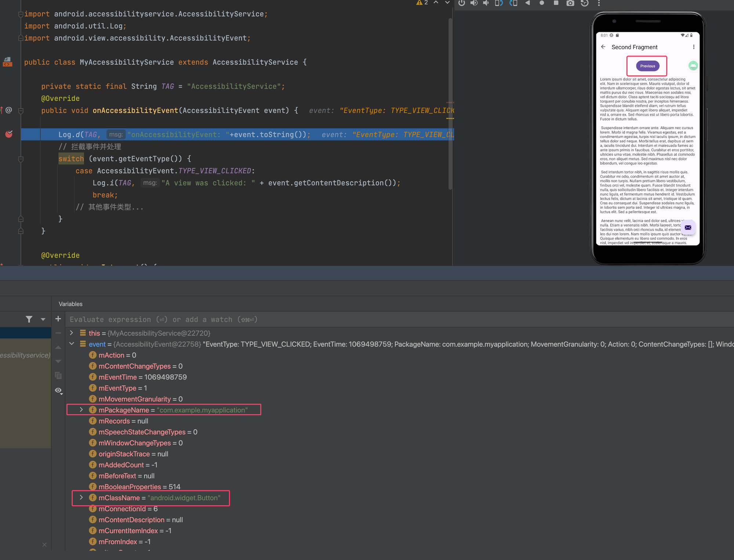Expand the mPackageName field
Image resolution: width=734 pixels, height=560 pixels.
[x=81, y=410]
